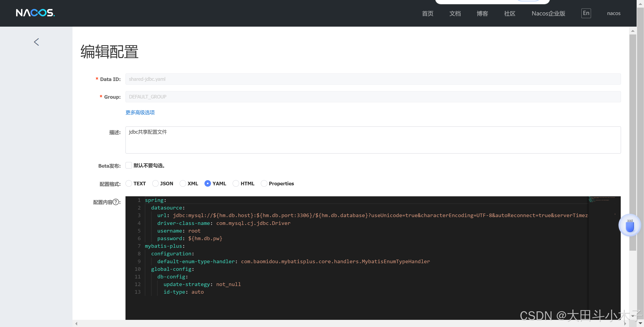This screenshot has width=644, height=327.
Task: Click the floating blue assistant icon
Action: click(629, 225)
